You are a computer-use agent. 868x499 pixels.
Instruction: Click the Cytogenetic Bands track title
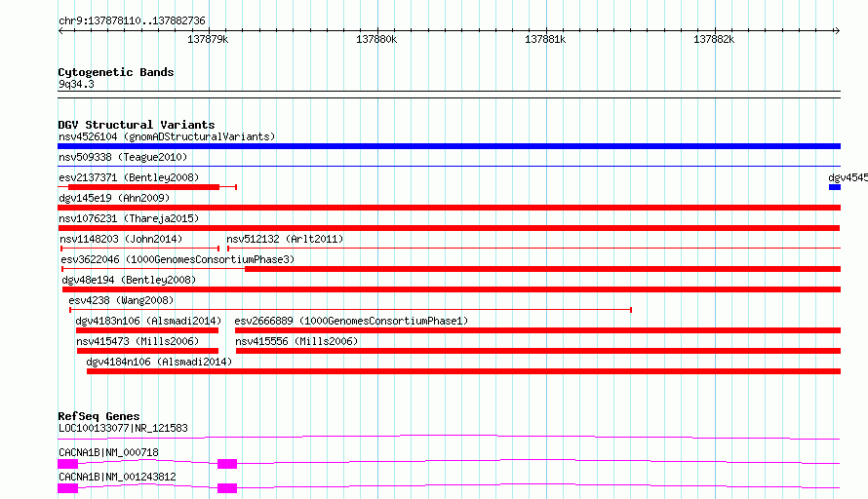tap(116, 72)
